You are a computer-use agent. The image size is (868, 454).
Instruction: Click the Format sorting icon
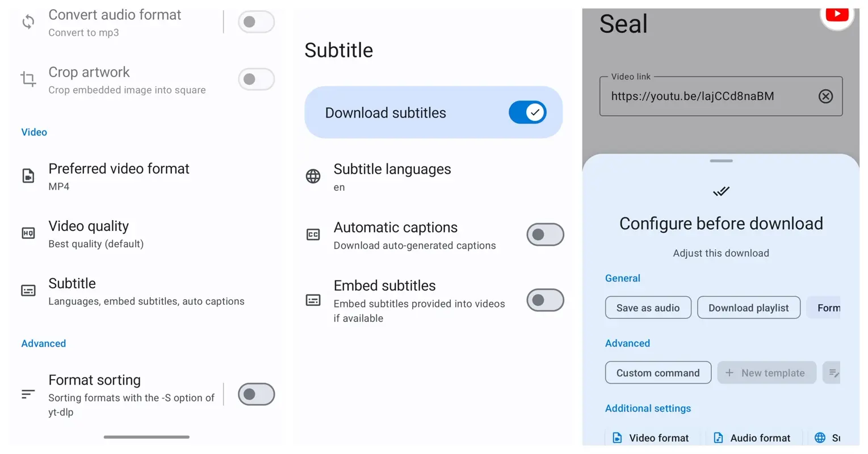[28, 394]
